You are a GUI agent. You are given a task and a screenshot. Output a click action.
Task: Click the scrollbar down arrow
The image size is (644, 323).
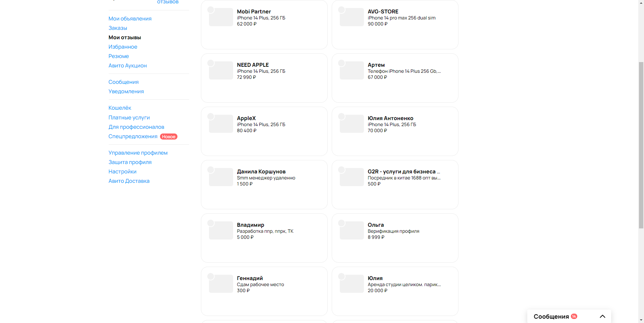641,320
